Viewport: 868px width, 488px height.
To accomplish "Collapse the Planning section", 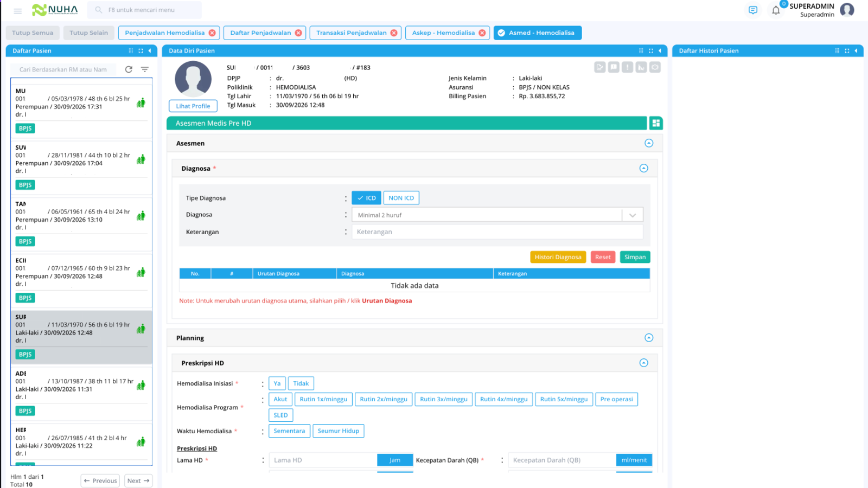I will [649, 338].
